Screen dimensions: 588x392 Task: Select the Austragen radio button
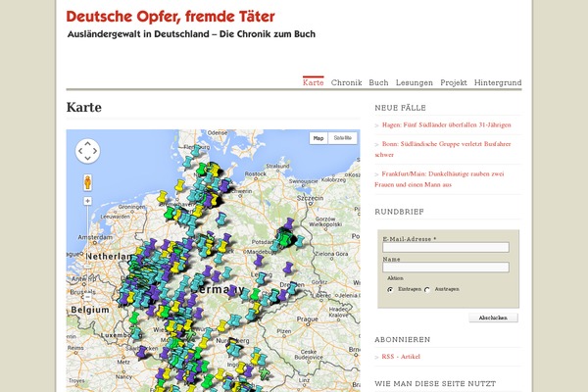[427, 290]
